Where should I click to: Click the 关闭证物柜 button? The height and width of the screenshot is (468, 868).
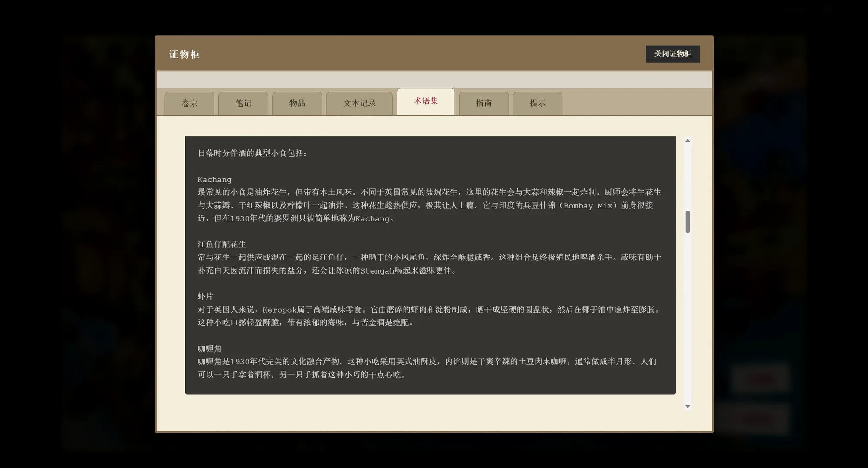(672, 54)
